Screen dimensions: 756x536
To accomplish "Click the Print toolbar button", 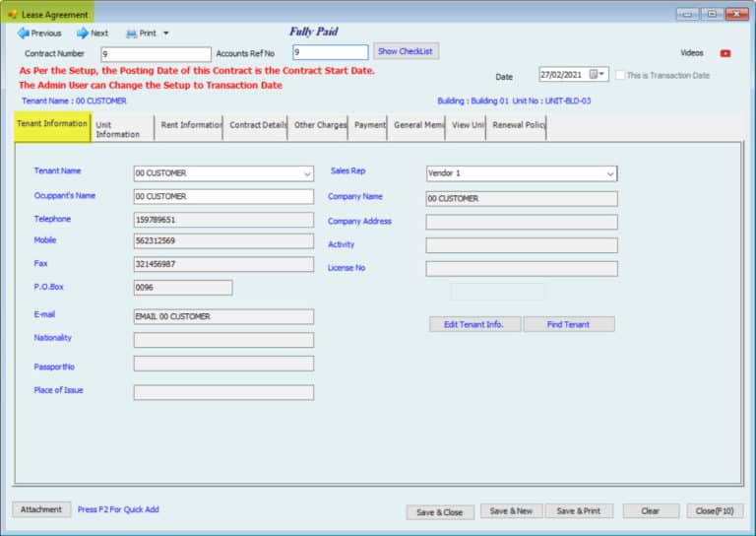I will tap(142, 33).
